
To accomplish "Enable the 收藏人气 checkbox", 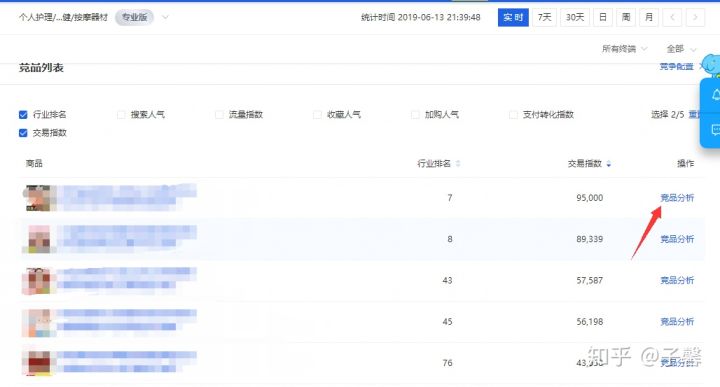I will point(317,114).
